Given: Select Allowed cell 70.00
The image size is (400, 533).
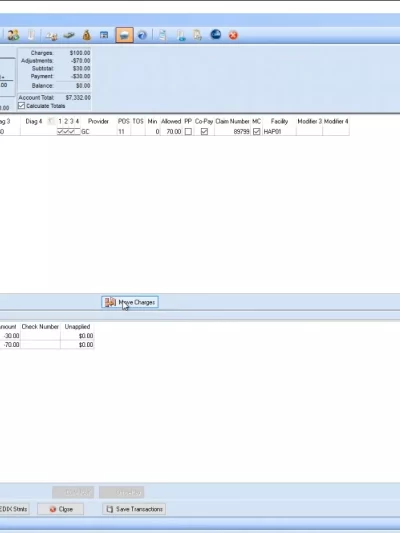Looking at the screenshot, I should coord(171,132).
